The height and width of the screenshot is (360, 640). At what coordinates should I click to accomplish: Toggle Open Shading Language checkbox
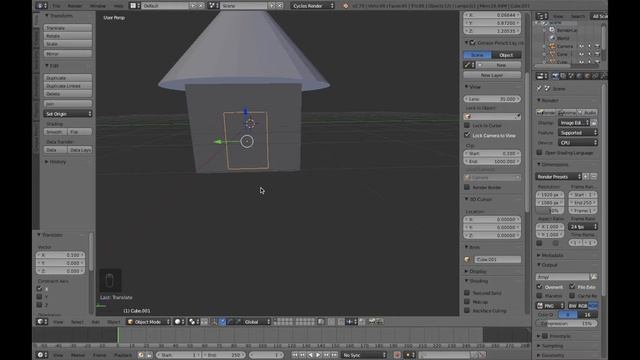(540, 152)
